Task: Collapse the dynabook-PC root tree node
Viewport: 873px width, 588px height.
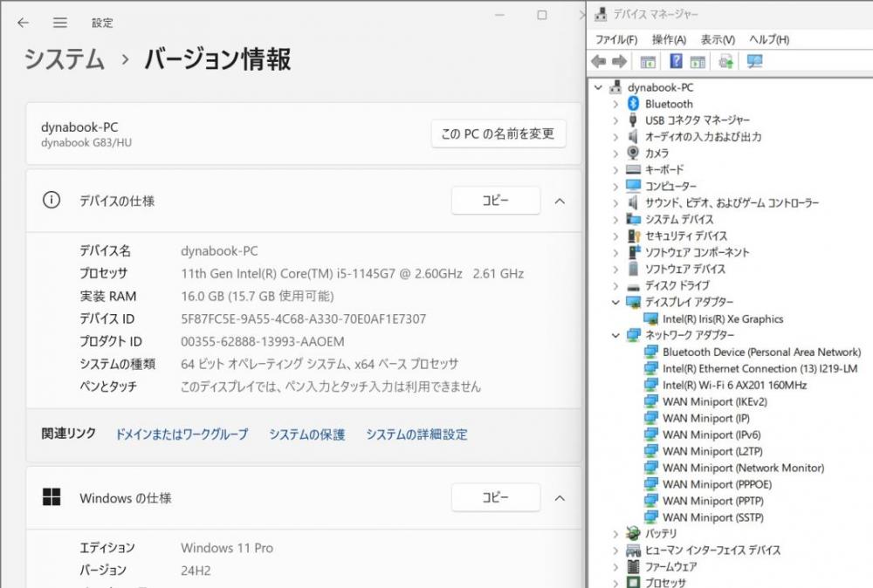Action: point(599,87)
